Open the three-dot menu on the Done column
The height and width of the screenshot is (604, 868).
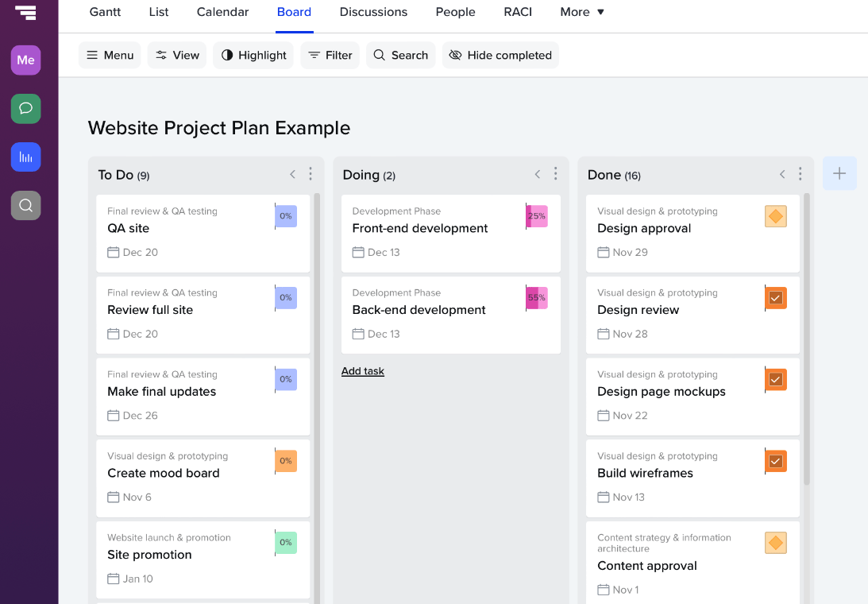[x=800, y=173]
